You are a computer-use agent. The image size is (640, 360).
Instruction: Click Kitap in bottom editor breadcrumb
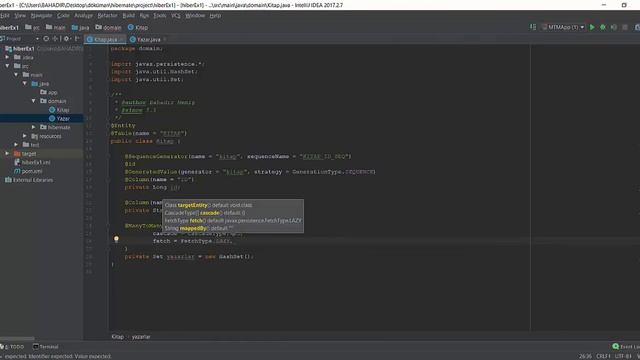pos(118,337)
